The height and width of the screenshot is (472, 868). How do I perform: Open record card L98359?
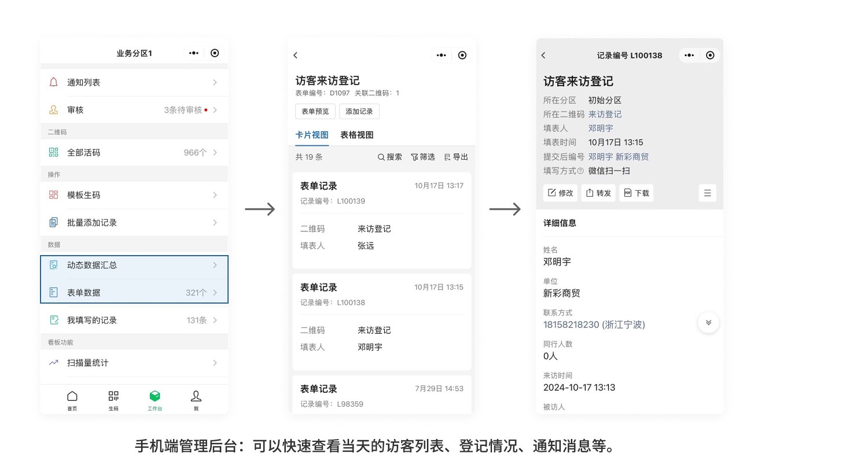pyautogui.click(x=382, y=394)
